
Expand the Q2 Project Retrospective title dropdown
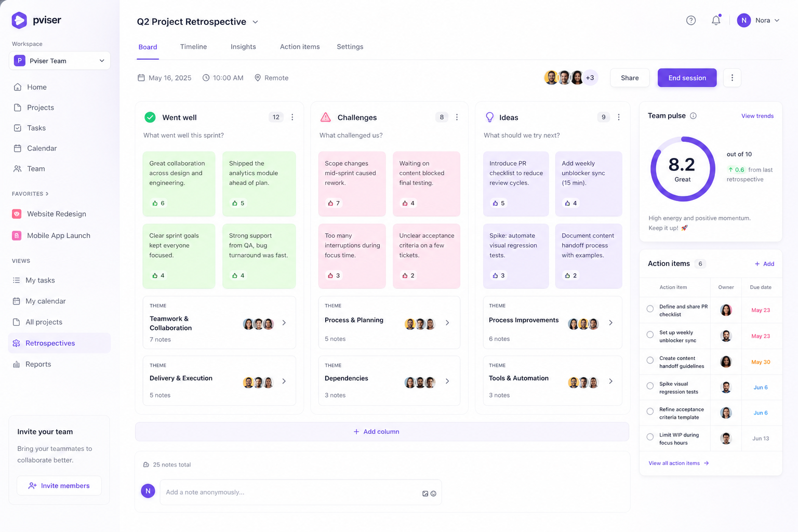coord(255,22)
